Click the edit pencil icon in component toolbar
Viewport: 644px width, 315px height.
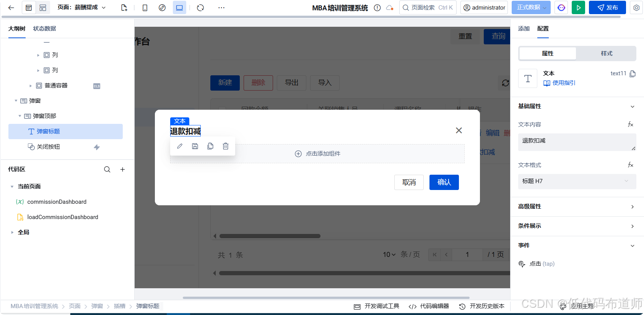point(180,146)
